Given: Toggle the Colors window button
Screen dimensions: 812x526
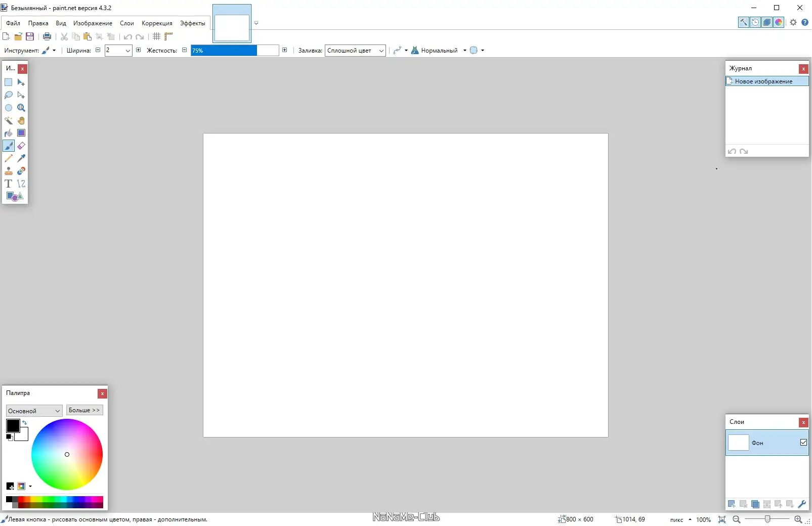Looking at the screenshot, I should point(779,22).
